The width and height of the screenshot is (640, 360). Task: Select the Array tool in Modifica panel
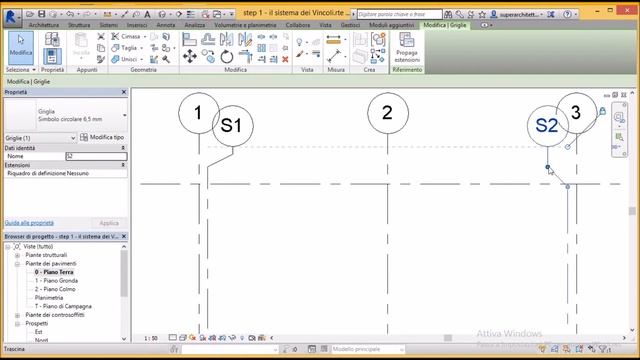tap(262, 48)
